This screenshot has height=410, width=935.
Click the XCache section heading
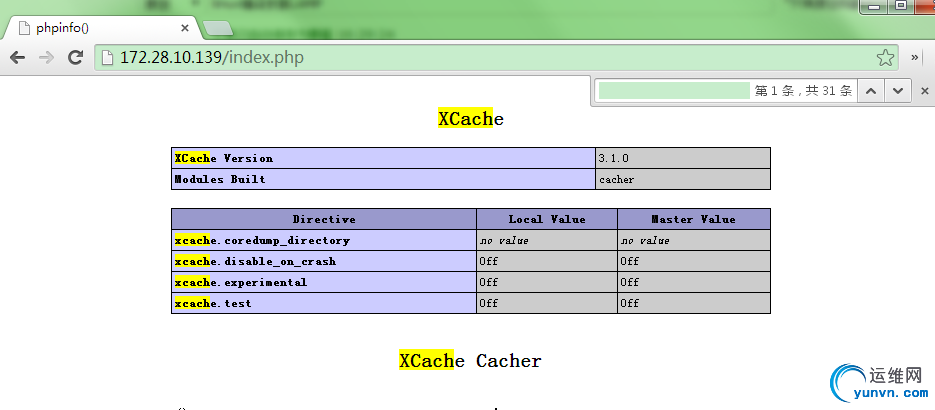click(x=471, y=119)
